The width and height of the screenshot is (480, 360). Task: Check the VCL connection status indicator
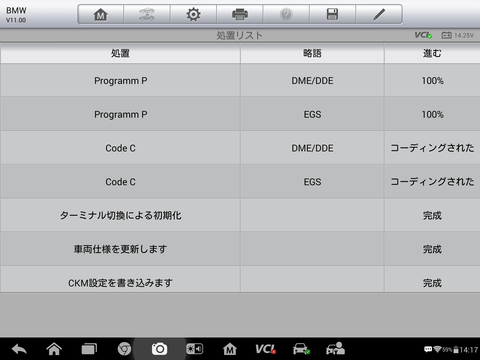click(423, 35)
